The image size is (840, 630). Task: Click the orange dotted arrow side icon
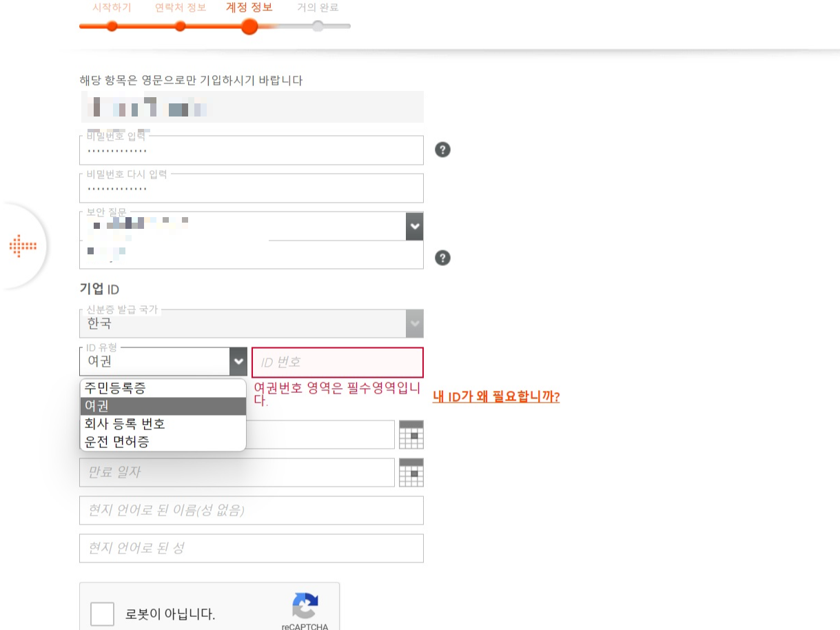(x=23, y=246)
